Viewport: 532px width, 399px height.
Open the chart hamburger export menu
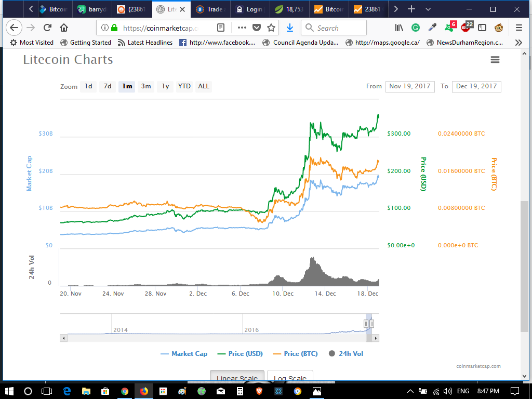pos(495,60)
